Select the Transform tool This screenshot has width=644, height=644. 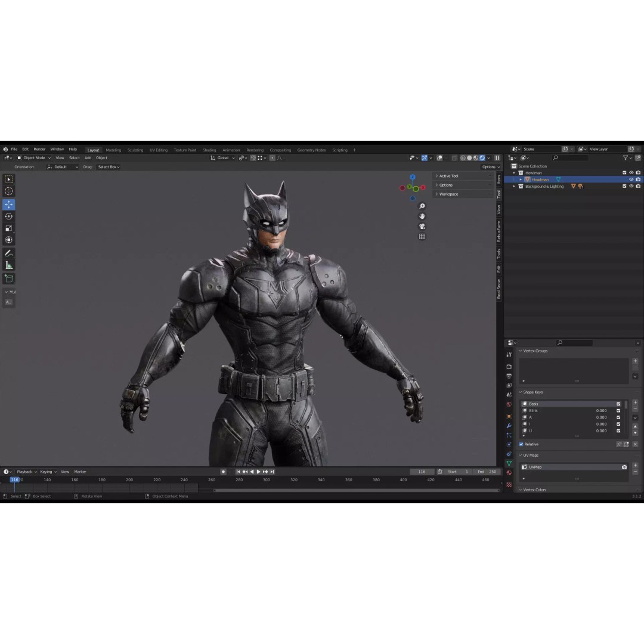[8, 240]
